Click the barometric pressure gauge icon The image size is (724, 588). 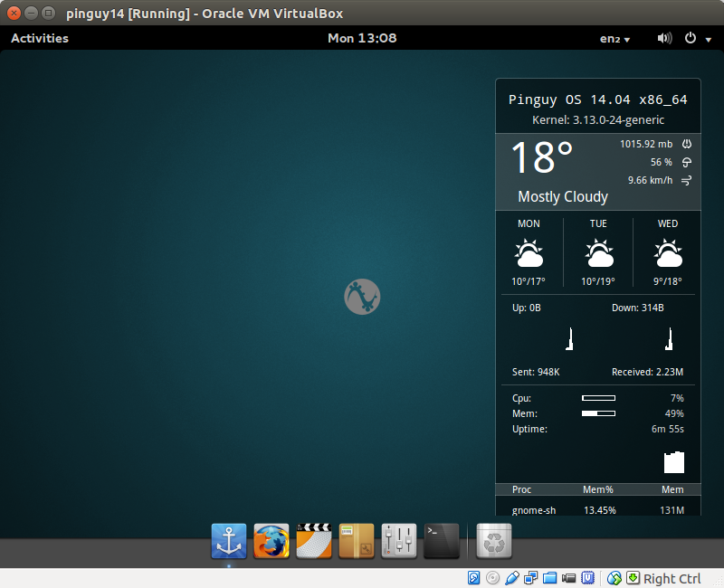tap(687, 144)
